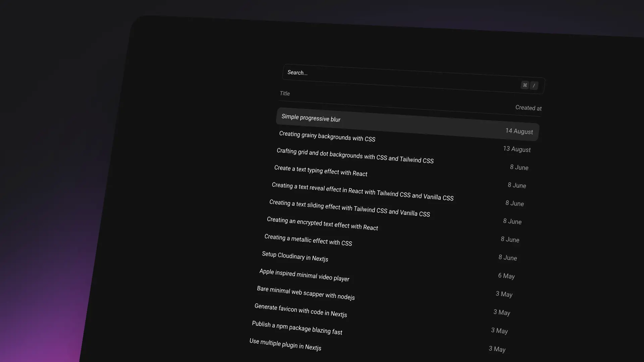This screenshot has height=362, width=644.
Task: Open Creating grainy backgrounds with CSS
Action: point(327,136)
